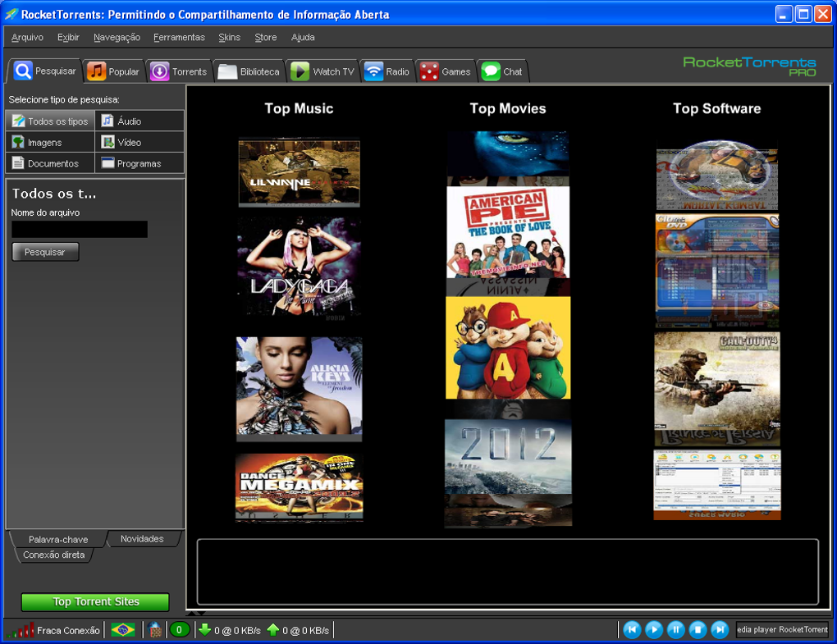Click the Top Torrent Sites button
The image size is (837, 644).
pos(95,602)
